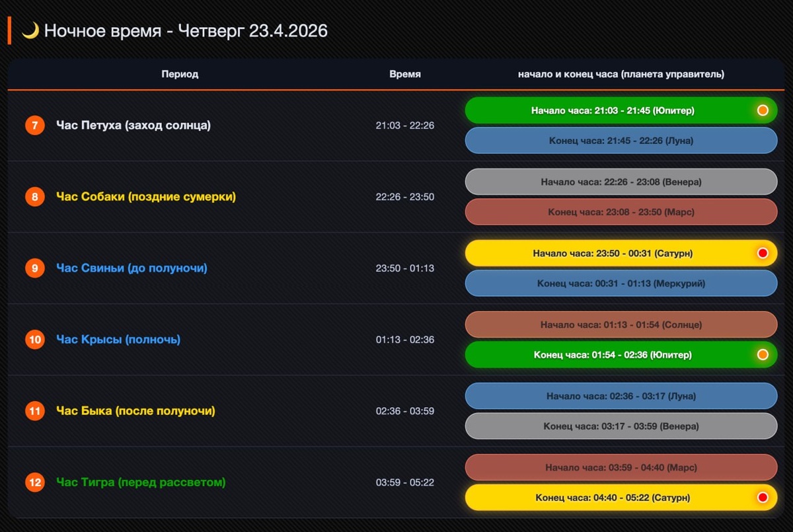The image size is (793, 532).
Task: Click the Время column header
Action: pyautogui.click(x=405, y=74)
